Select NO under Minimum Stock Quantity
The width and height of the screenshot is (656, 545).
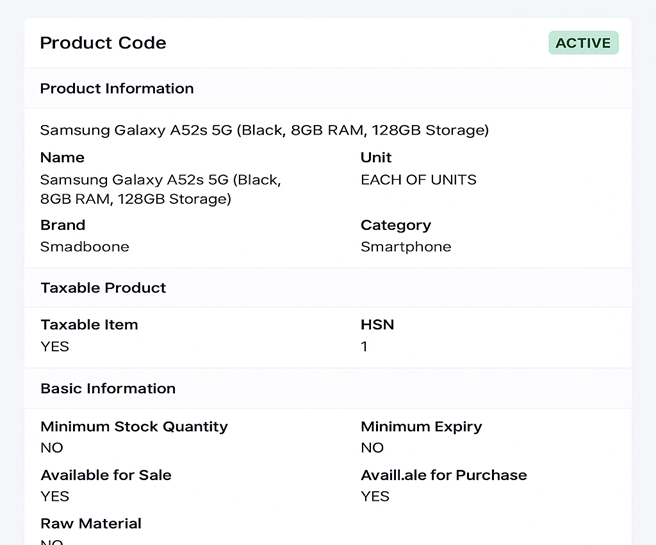pyautogui.click(x=52, y=448)
